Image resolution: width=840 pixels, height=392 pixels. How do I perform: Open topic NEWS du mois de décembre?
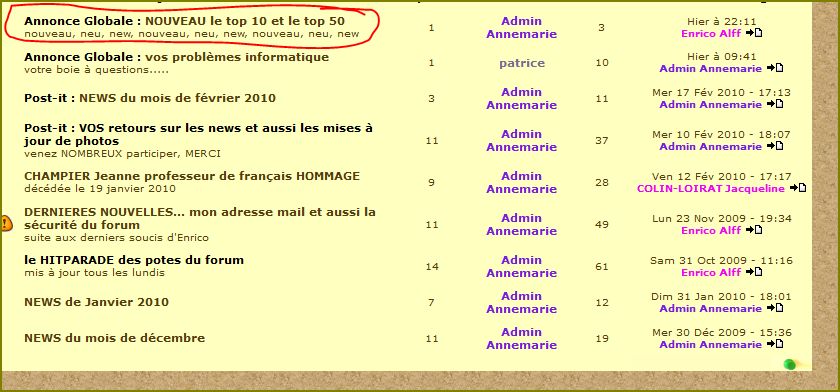pyautogui.click(x=115, y=338)
